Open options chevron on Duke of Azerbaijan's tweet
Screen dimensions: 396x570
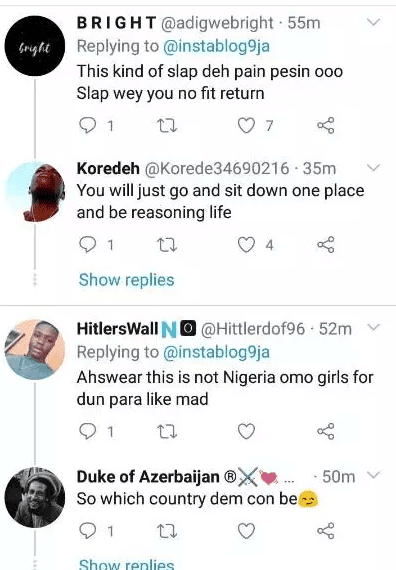373,475
